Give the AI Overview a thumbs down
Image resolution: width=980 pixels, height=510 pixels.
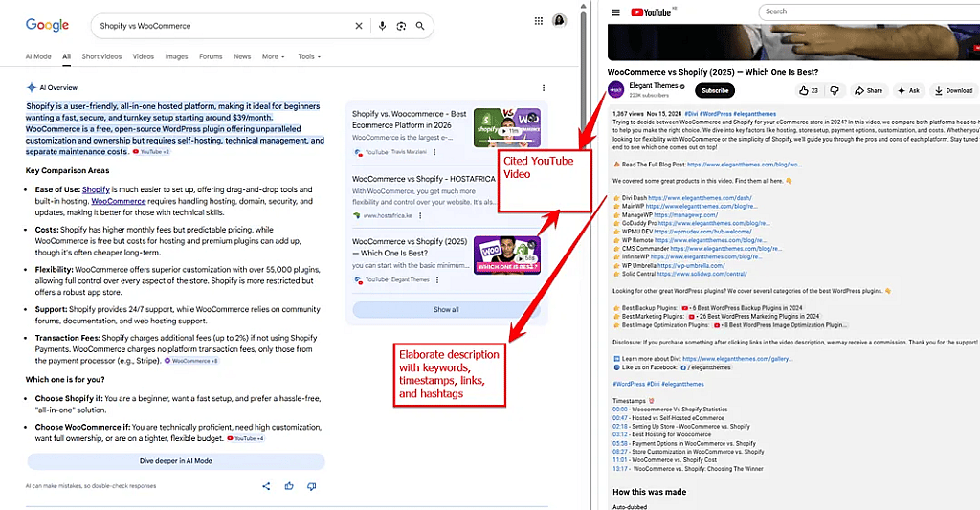311,486
